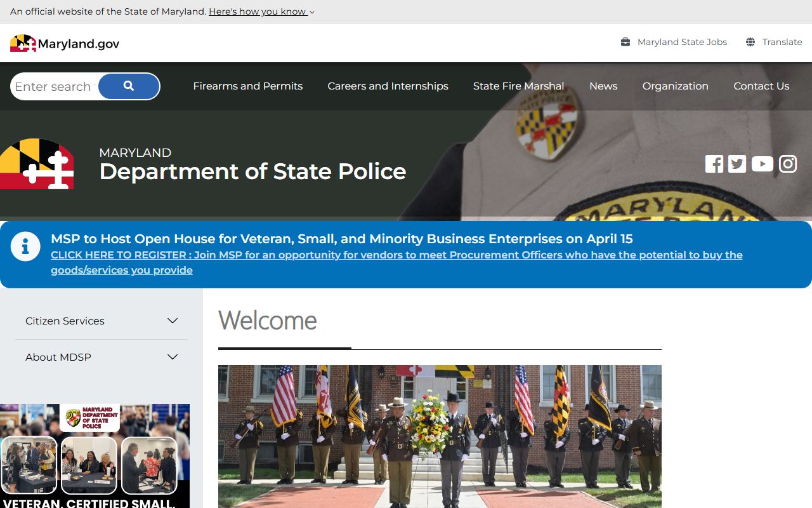This screenshot has width=812, height=508.
Task: Go to the Contact Us page
Action: pos(761,86)
